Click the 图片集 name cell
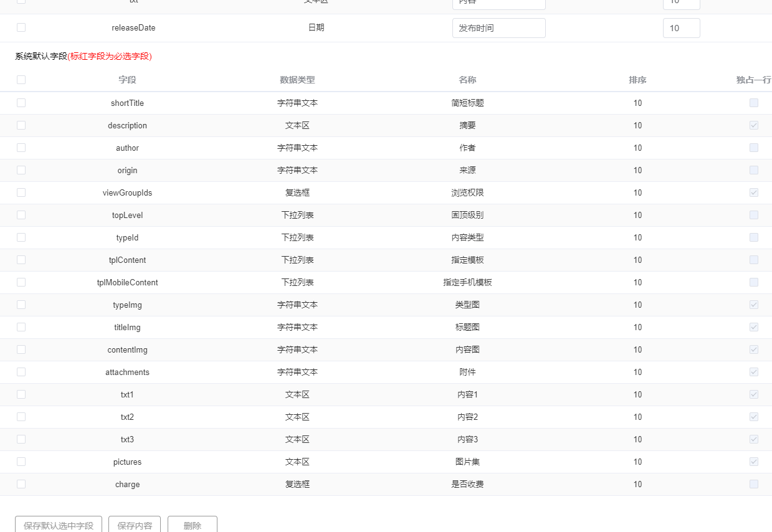This screenshot has height=532, width=772. [467, 462]
